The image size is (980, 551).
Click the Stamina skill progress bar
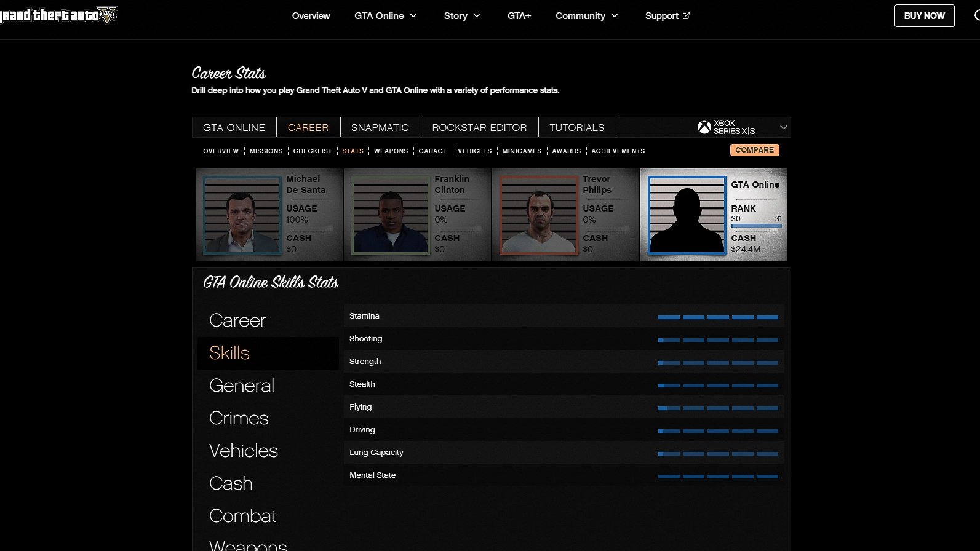click(718, 317)
